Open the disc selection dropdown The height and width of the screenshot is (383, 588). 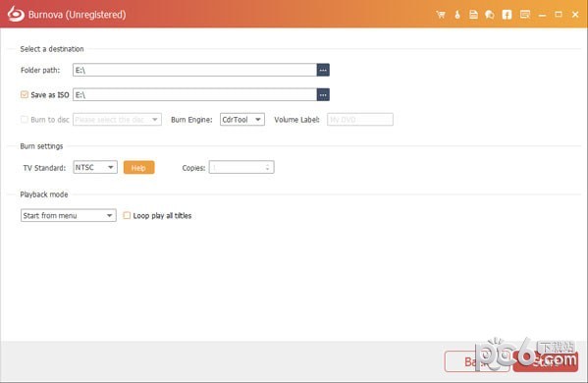[117, 120]
